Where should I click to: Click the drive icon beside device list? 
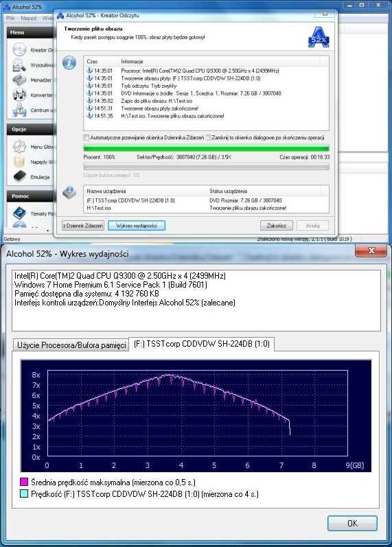(x=69, y=193)
